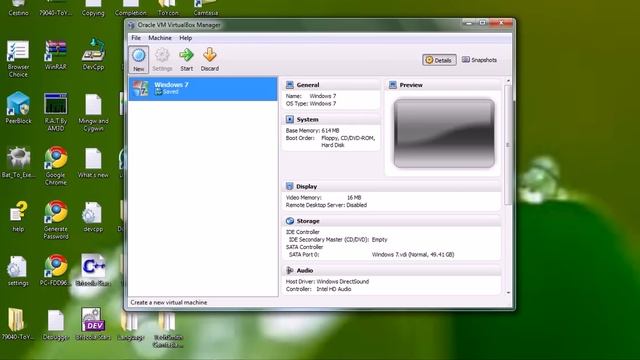Click 'Remote Desktop Server: Disabled' text
The image size is (640, 360).
[x=326, y=205]
